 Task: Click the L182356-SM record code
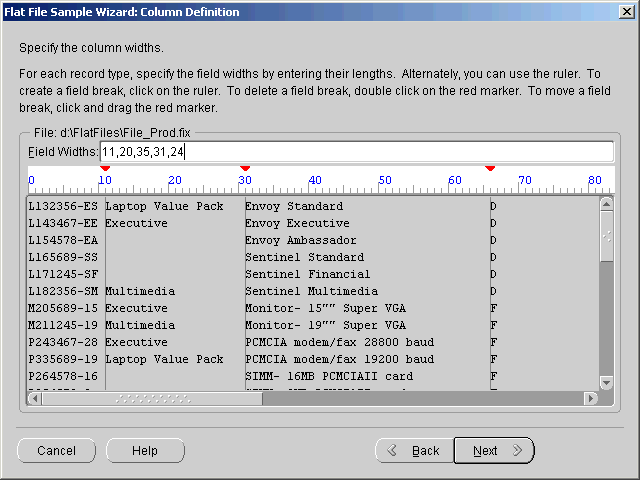click(63, 291)
